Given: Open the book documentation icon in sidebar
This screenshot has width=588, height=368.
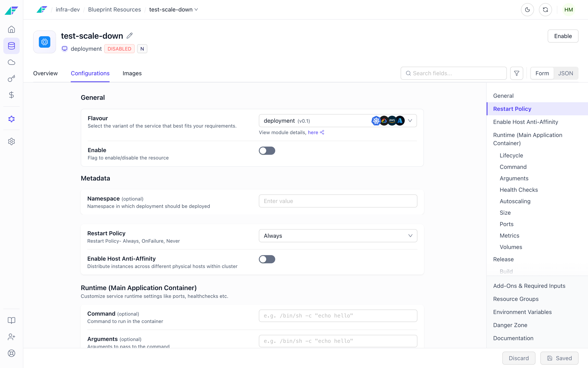Looking at the screenshot, I should (11, 320).
